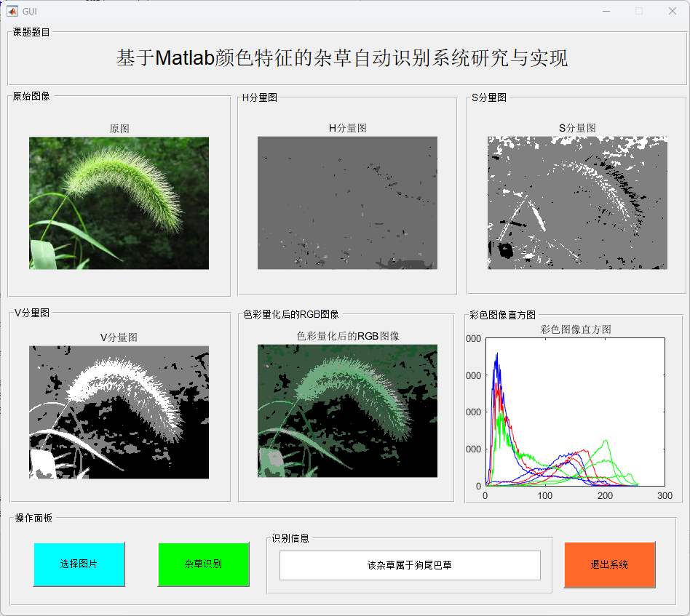Click the 识别信息 panel label
Image resolution: width=690 pixels, height=616 pixels.
tap(290, 538)
